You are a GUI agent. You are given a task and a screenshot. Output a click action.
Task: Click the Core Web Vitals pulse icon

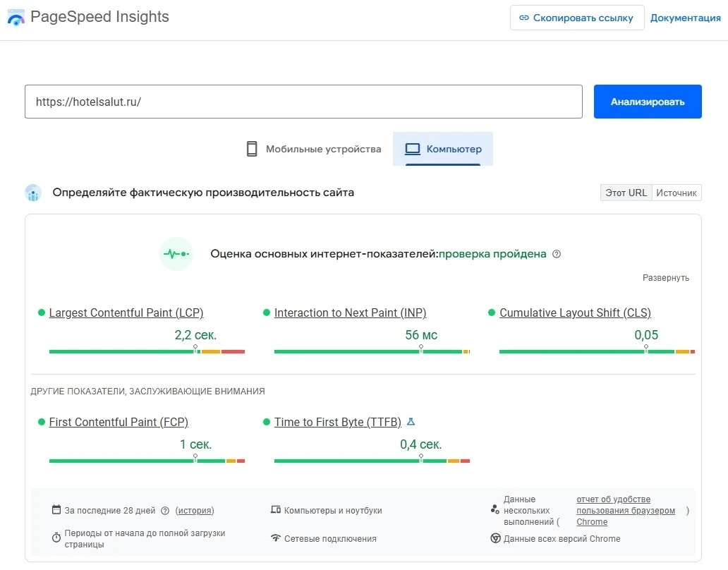(176, 254)
